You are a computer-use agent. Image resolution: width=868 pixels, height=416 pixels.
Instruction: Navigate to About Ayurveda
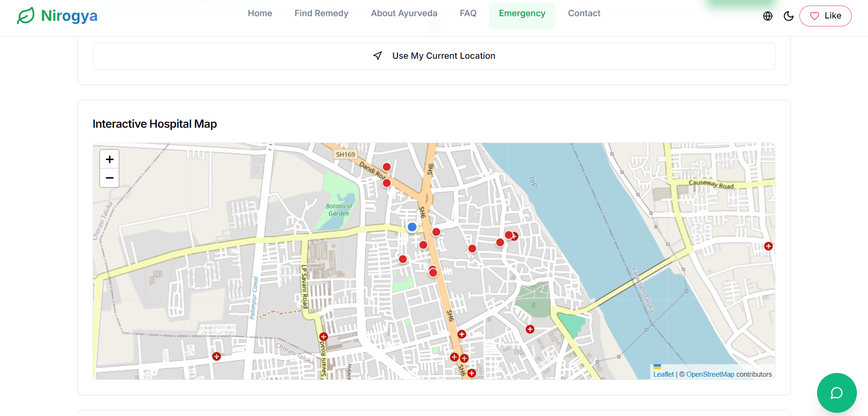[404, 13]
